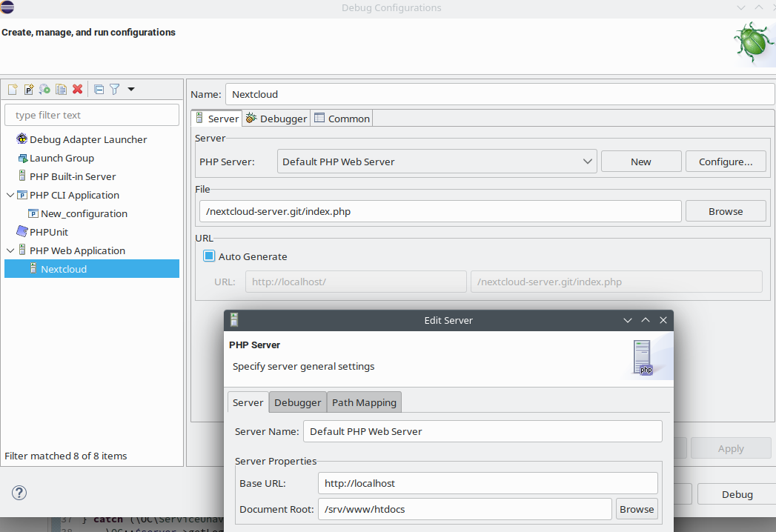Click the Eclipse logo in title bar
Image resolution: width=776 pixels, height=532 pixels.
(x=7, y=7)
